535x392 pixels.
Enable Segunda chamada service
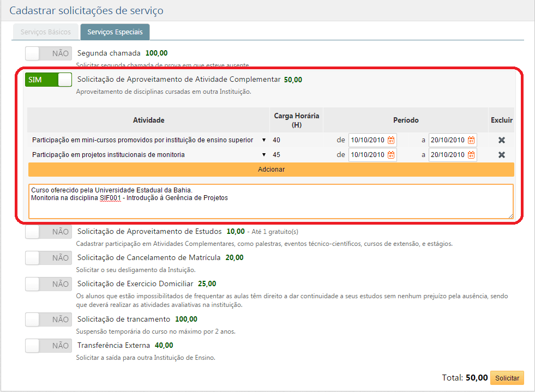tap(48, 53)
